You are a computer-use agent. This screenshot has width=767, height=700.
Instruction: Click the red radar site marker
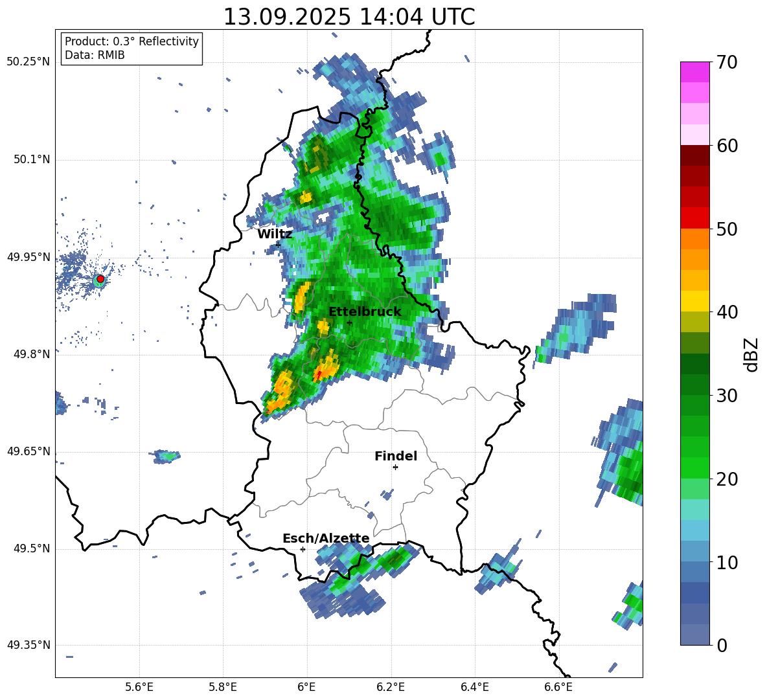coord(100,279)
